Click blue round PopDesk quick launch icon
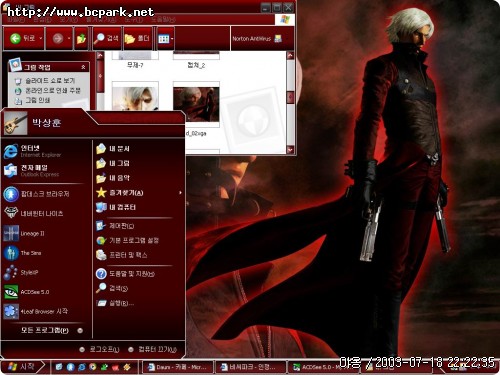500x375 pixels. pyautogui.click(x=70, y=367)
